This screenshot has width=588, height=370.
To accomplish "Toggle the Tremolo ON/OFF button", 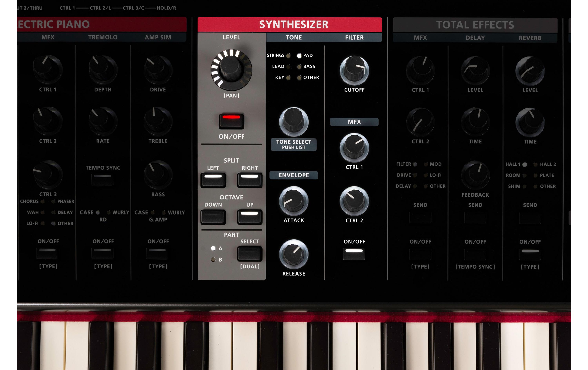I will pyautogui.click(x=102, y=254).
